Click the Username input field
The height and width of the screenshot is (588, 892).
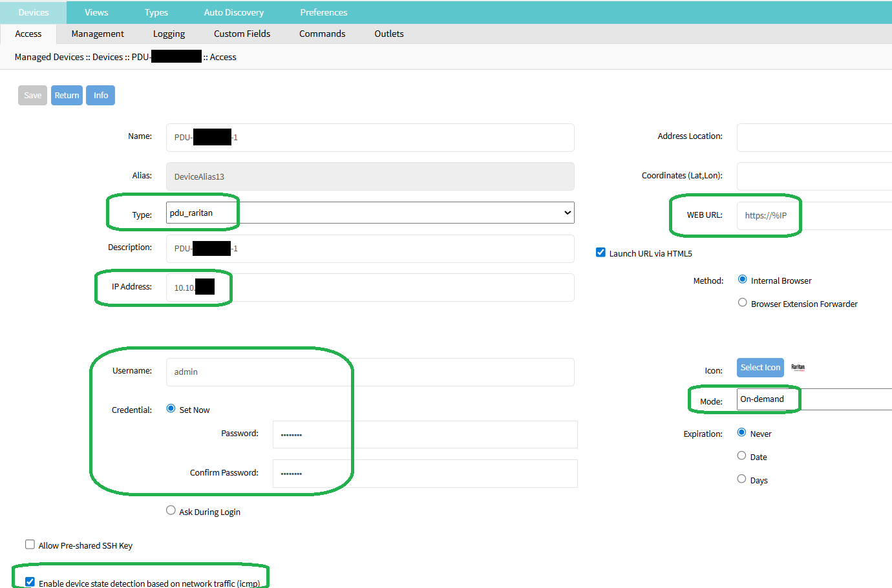tap(370, 372)
